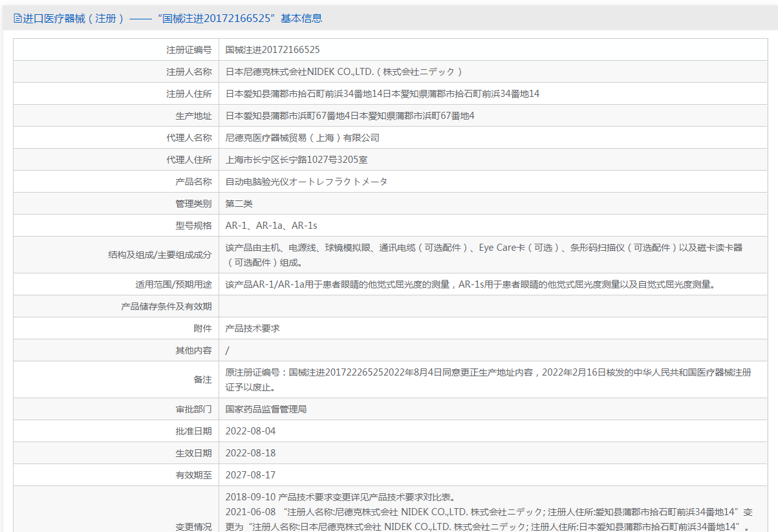
Task: Click the label 注册人住所
Action: click(189, 94)
